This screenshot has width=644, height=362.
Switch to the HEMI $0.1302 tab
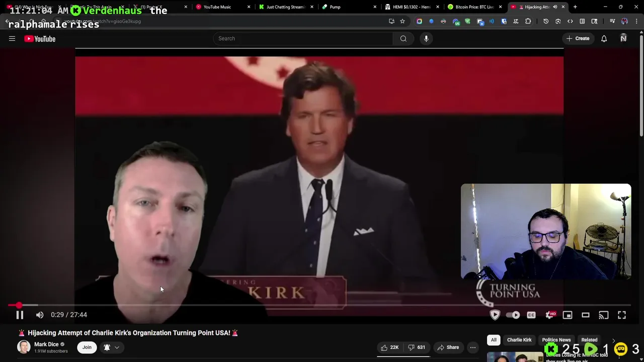pyautogui.click(x=411, y=7)
